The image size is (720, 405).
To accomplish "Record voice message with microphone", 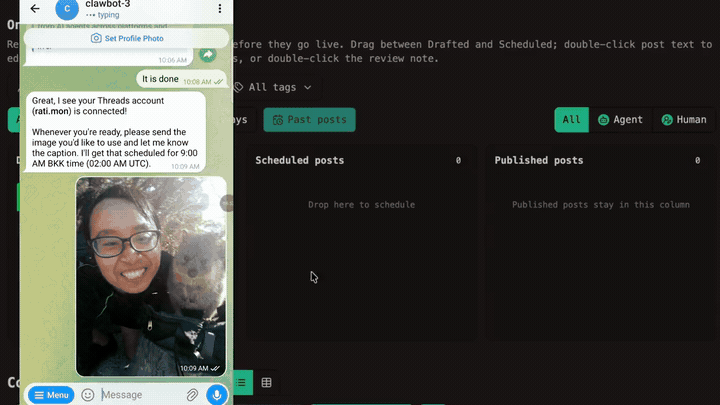I will (217, 395).
